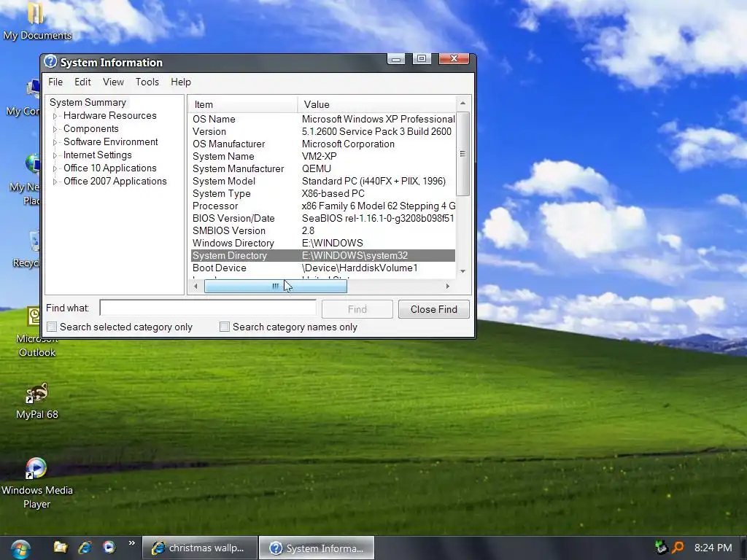
Task: Maximize the System Information window
Action: tap(422, 58)
